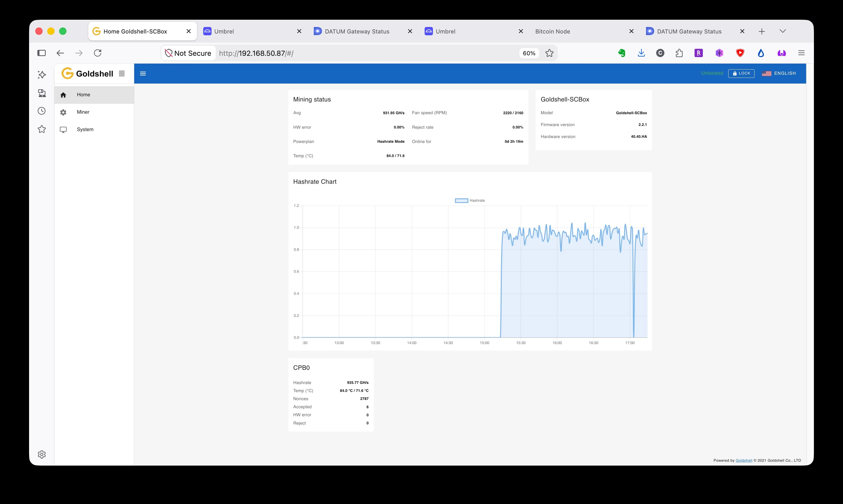Open the Home sidebar item
Image resolution: width=843 pixels, height=504 pixels.
(x=94, y=95)
